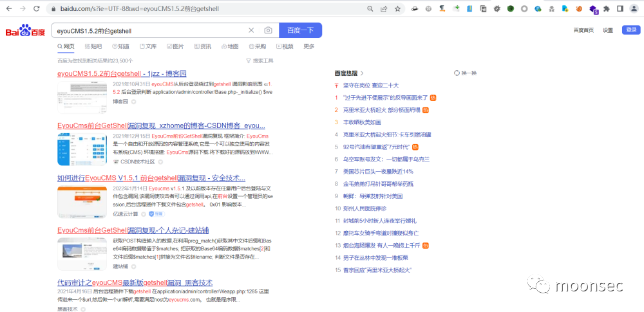Open the Extensions puzzle menu
Viewport: 644px width, 312px height.
(x=607, y=8)
